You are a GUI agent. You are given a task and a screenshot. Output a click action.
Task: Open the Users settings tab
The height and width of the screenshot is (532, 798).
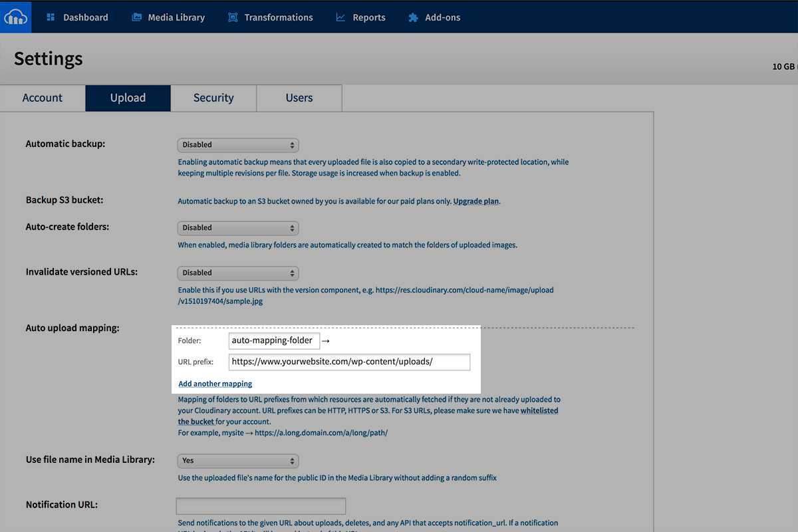coord(299,98)
